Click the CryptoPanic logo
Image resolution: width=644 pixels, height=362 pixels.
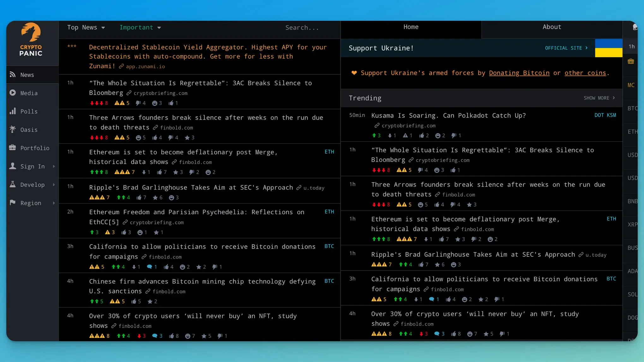coord(31,40)
